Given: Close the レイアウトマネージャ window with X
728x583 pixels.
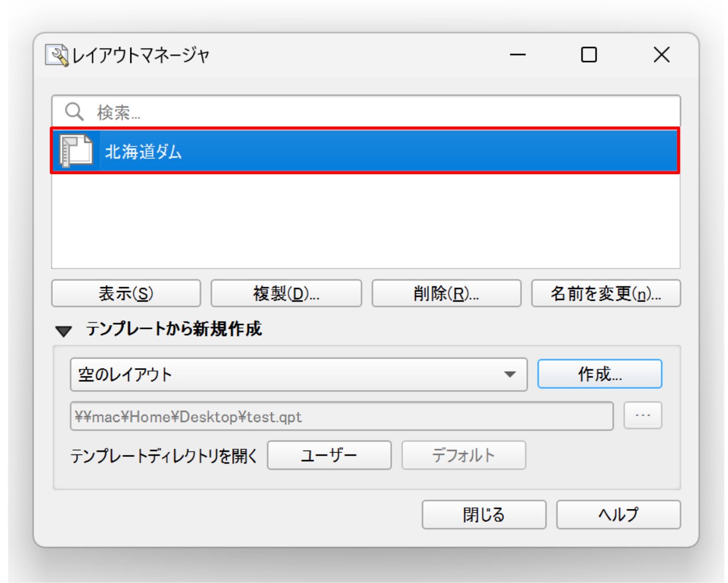Looking at the screenshot, I should pyautogui.click(x=661, y=55).
